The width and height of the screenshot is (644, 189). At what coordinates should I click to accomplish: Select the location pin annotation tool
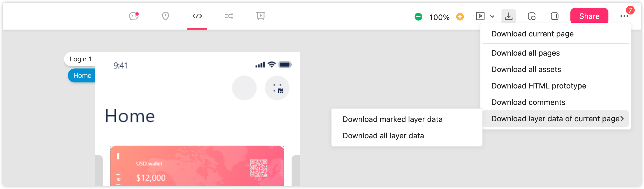tap(165, 16)
